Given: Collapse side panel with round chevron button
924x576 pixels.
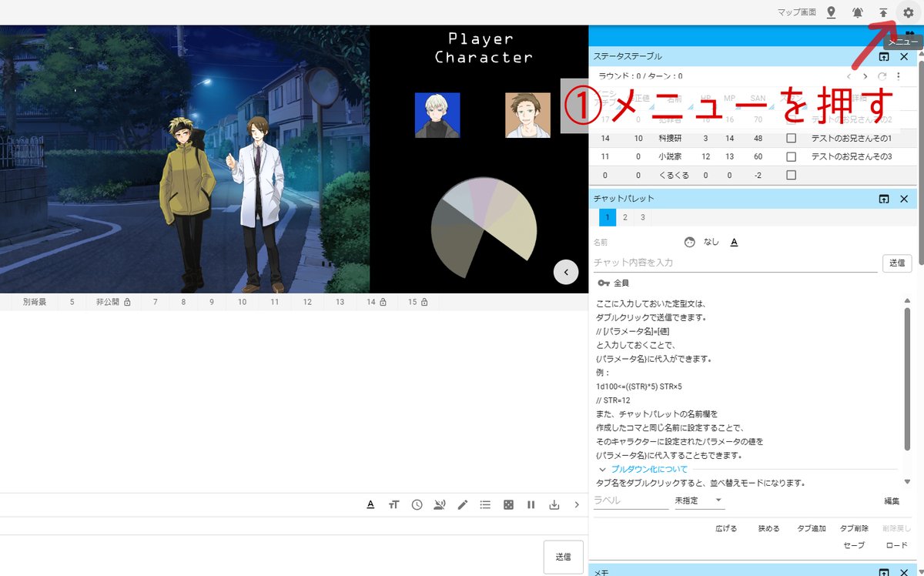Looking at the screenshot, I should 566,272.
